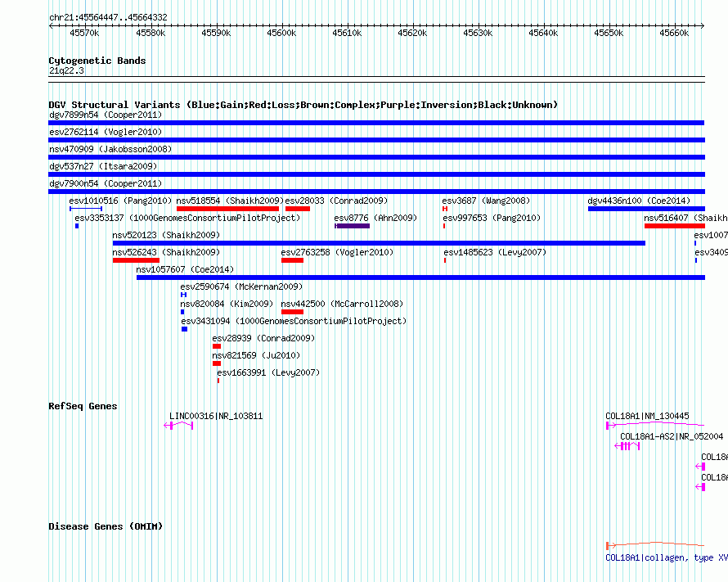Click the LINC00316|NR_103811 gene label
728x582 pixels.
216,416
